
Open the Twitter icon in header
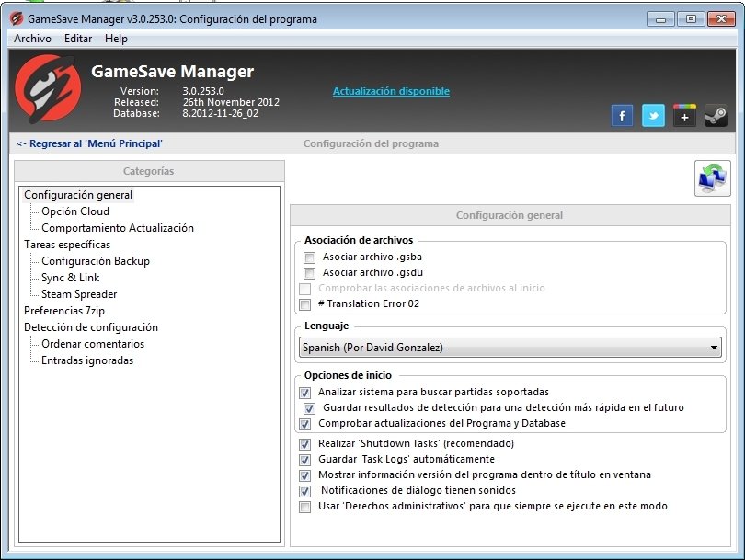(653, 116)
